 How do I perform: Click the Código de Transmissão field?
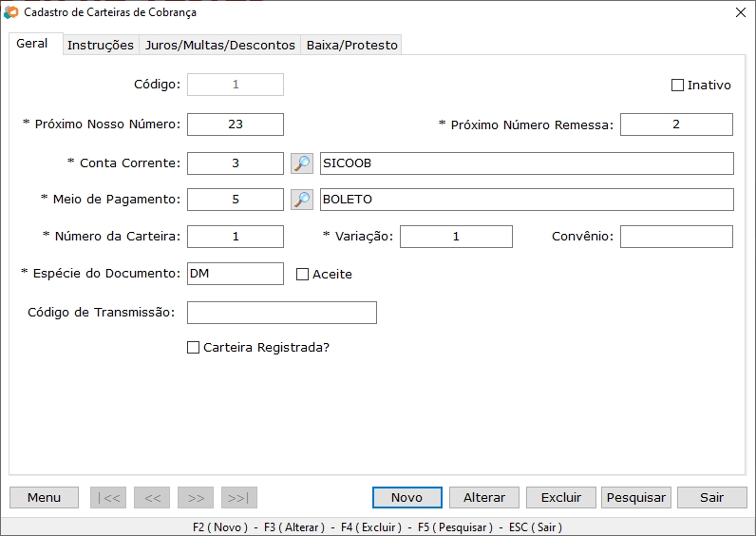(282, 313)
